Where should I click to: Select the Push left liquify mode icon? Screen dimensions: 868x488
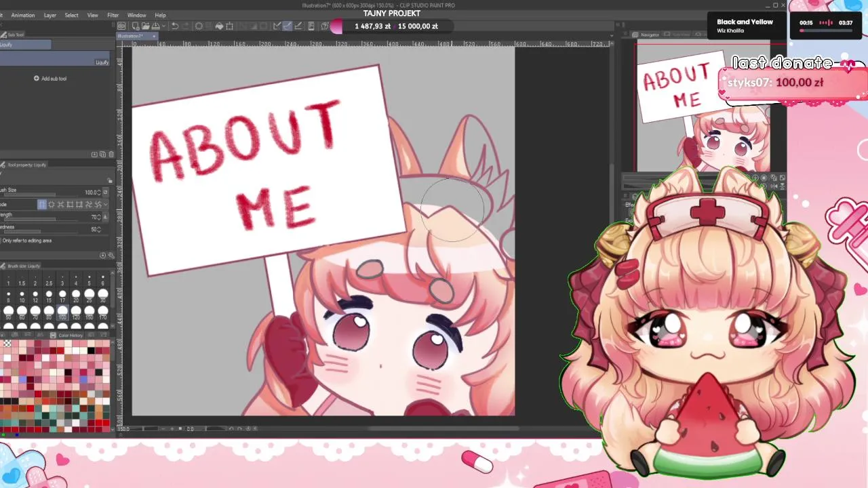point(70,204)
